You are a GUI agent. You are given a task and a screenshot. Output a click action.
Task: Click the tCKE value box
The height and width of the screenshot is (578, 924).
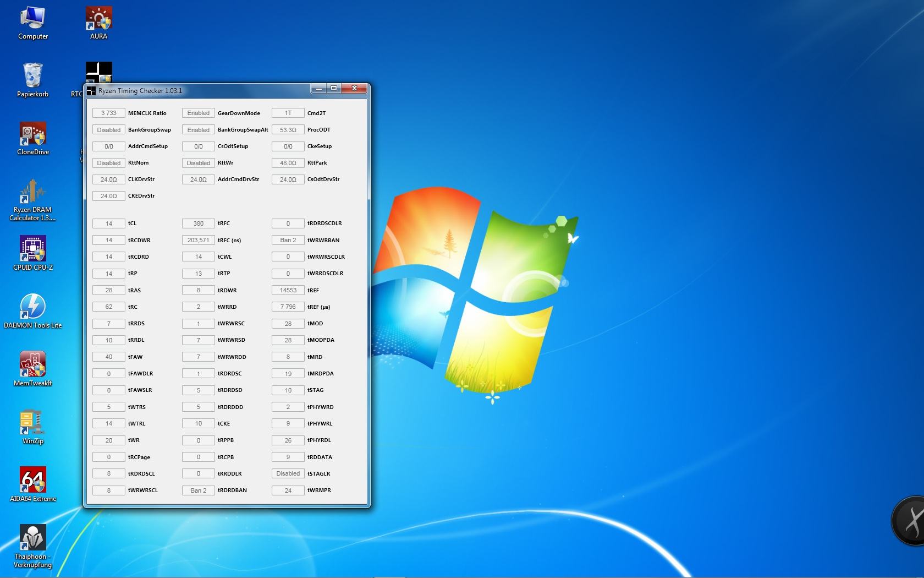(x=199, y=423)
